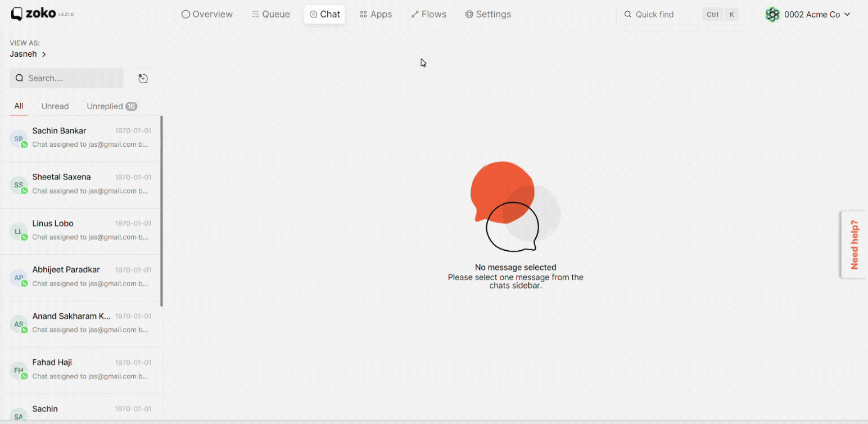Open the Queue tab
The width and height of the screenshot is (868, 424).
click(271, 15)
